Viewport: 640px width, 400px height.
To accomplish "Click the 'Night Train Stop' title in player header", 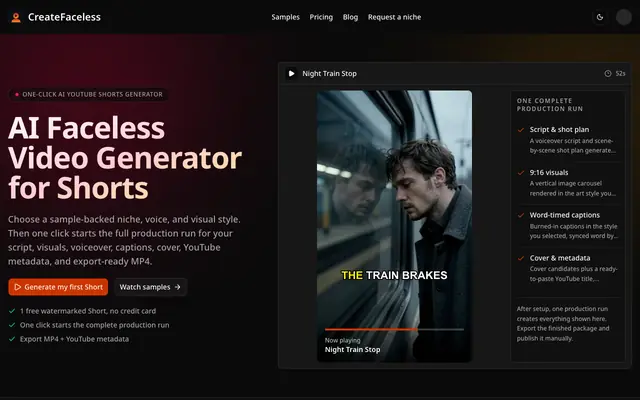I will (329, 73).
